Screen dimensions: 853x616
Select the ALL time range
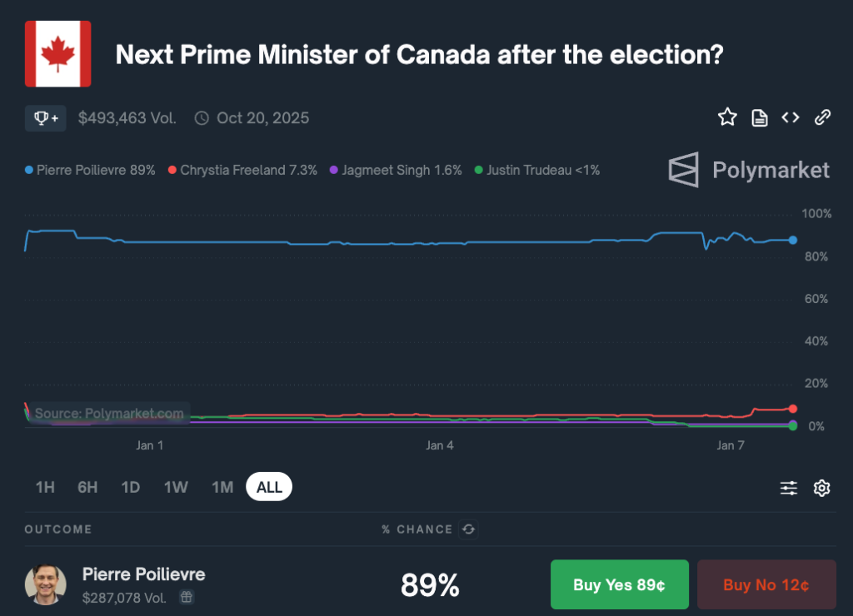269,487
